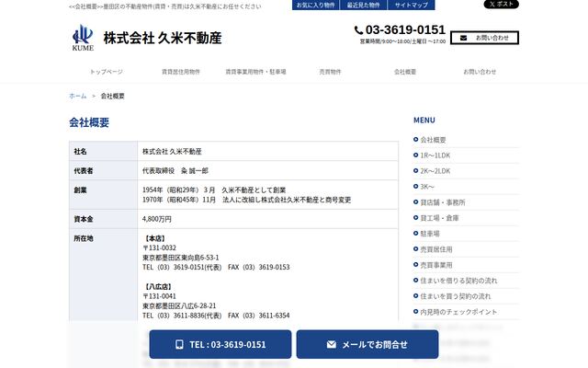
Task: Click the 資本金 table header cell
Action: pyautogui.click(x=103, y=219)
